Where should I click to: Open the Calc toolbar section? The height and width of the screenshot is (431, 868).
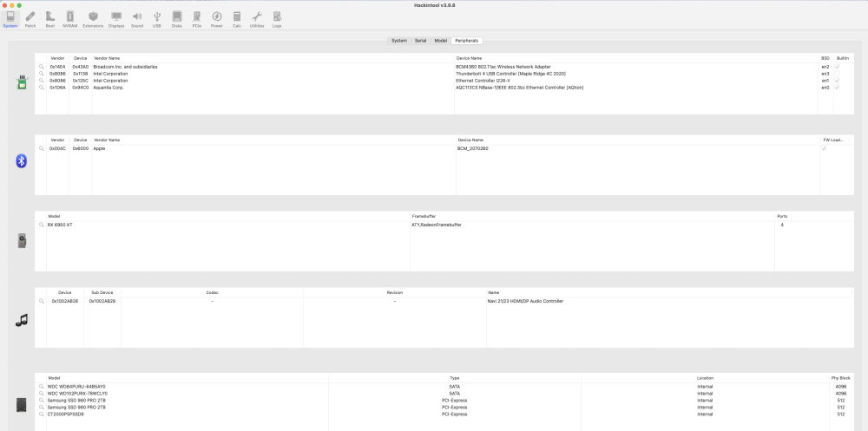pyautogui.click(x=237, y=19)
